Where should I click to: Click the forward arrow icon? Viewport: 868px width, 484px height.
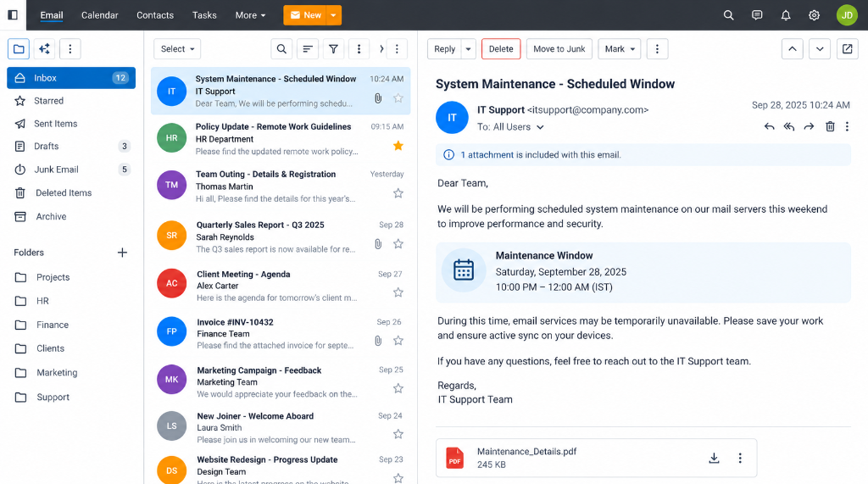[x=809, y=127]
